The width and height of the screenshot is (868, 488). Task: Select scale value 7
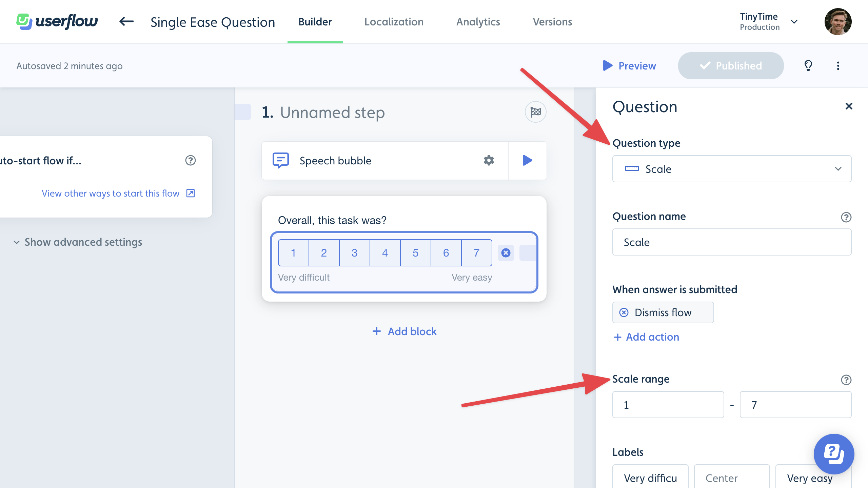pos(476,253)
